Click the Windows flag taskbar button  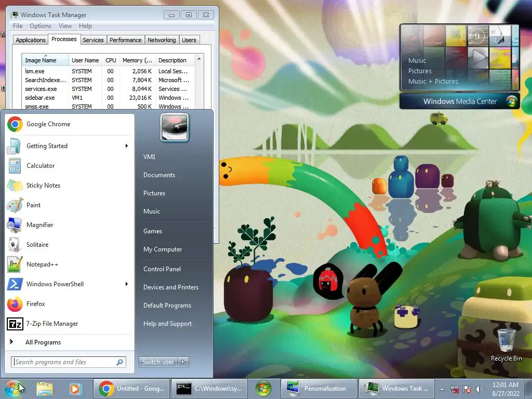click(263, 389)
